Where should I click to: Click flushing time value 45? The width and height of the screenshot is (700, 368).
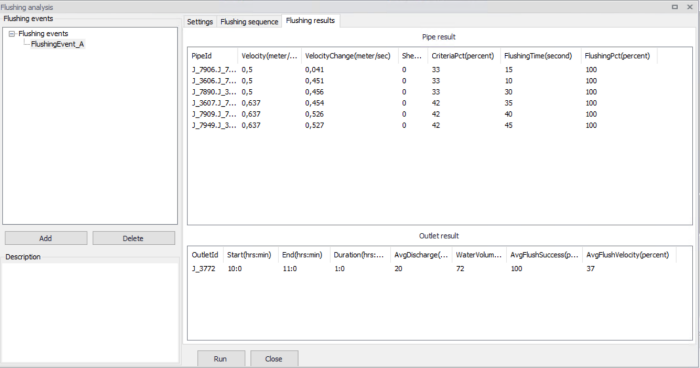pos(508,125)
